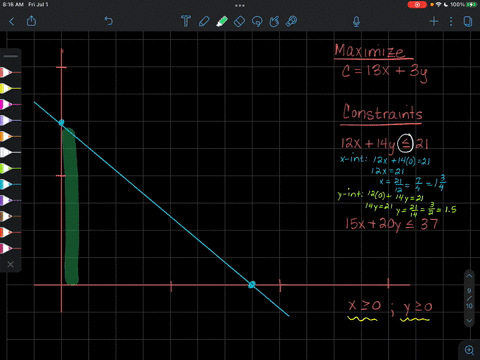The height and width of the screenshot is (360, 480).
Task: Open the vertical three-dot options menu
Action: pos(451,22)
